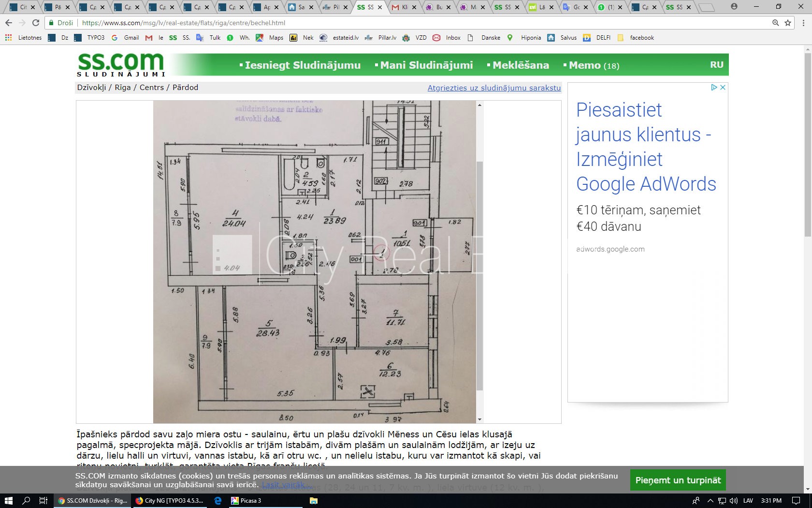Switch site language to RU

pos(716,65)
